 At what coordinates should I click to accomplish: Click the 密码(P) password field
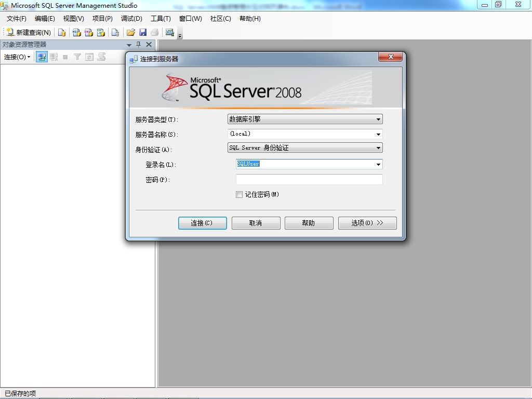[x=309, y=179]
